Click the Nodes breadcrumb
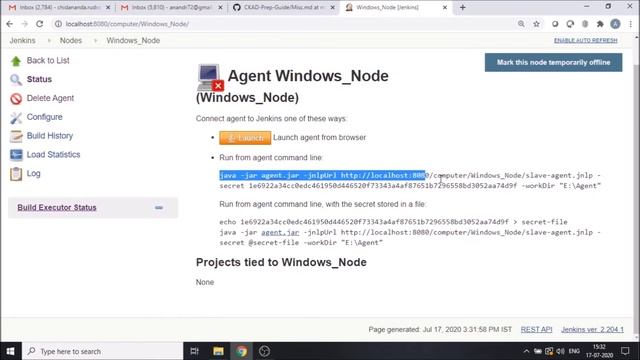This screenshot has width=640, height=360. (x=71, y=40)
